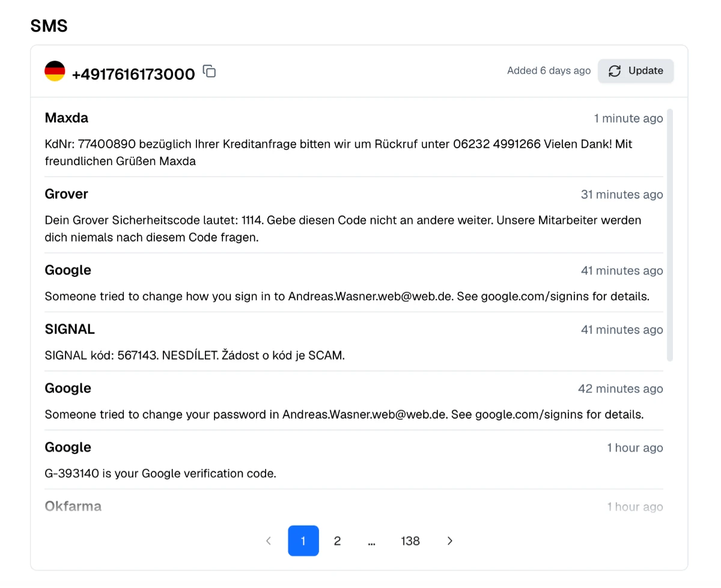
Task: Copy the phone number with the copy icon
Action: click(x=209, y=71)
